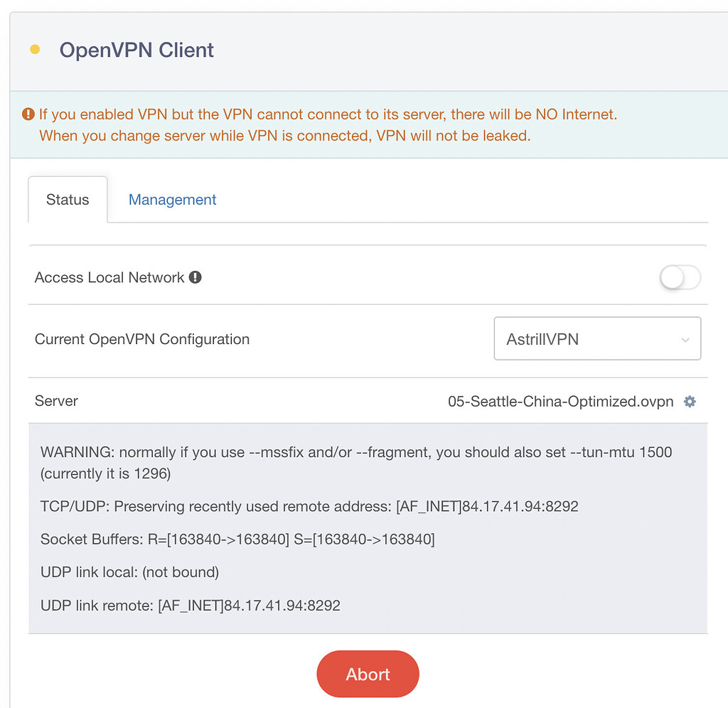Click the Socket Buffers log entry
Viewport: 728px width, 708px height.
pos(237,540)
